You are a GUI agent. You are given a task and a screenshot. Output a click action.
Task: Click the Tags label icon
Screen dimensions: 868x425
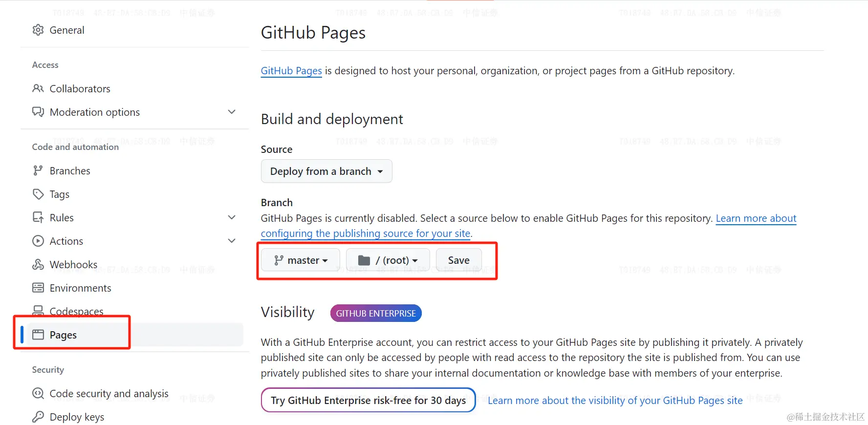point(38,194)
